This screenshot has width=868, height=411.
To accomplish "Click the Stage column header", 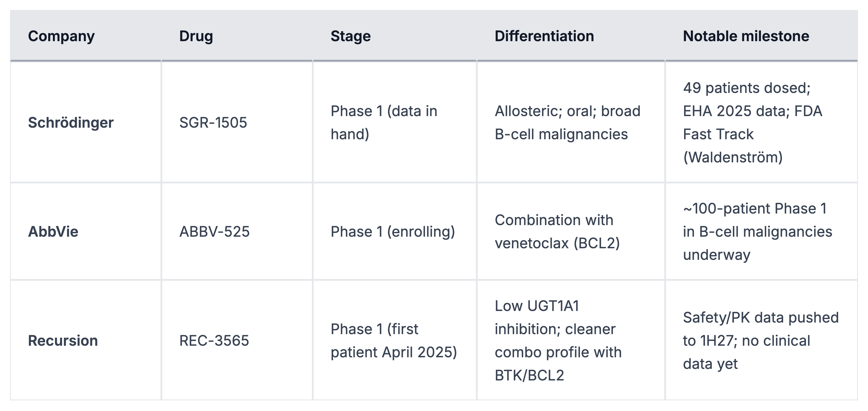I will [x=350, y=36].
